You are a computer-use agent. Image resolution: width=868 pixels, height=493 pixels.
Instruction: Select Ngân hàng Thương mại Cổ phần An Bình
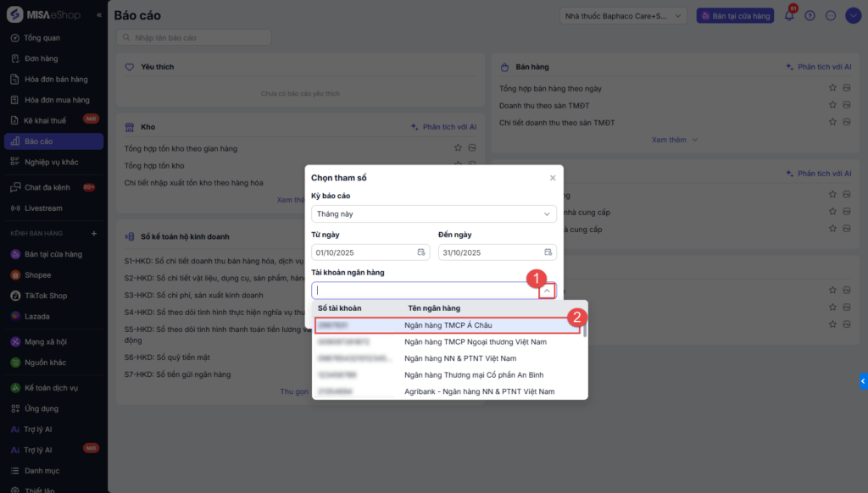tap(448, 374)
